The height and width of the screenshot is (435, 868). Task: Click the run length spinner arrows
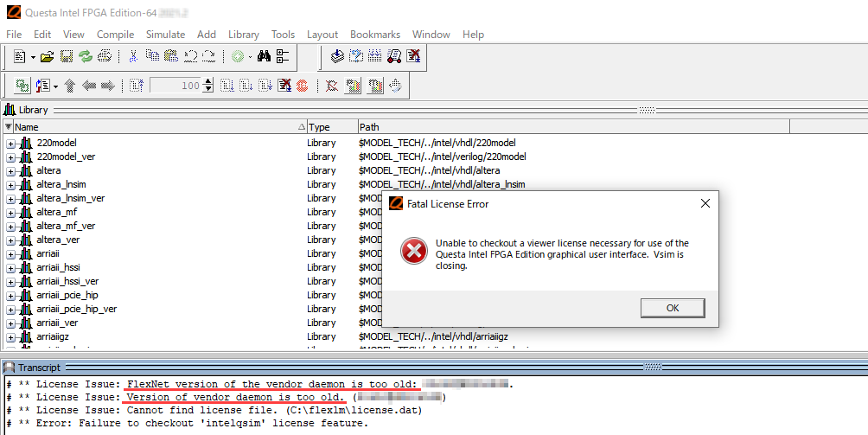208,86
